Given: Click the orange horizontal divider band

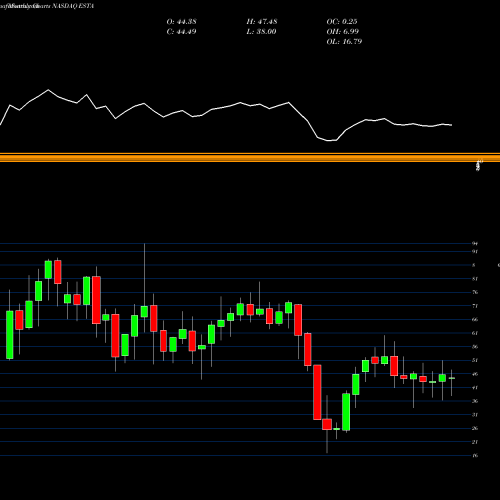Looking at the screenshot, I should click(x=250, y=157).
